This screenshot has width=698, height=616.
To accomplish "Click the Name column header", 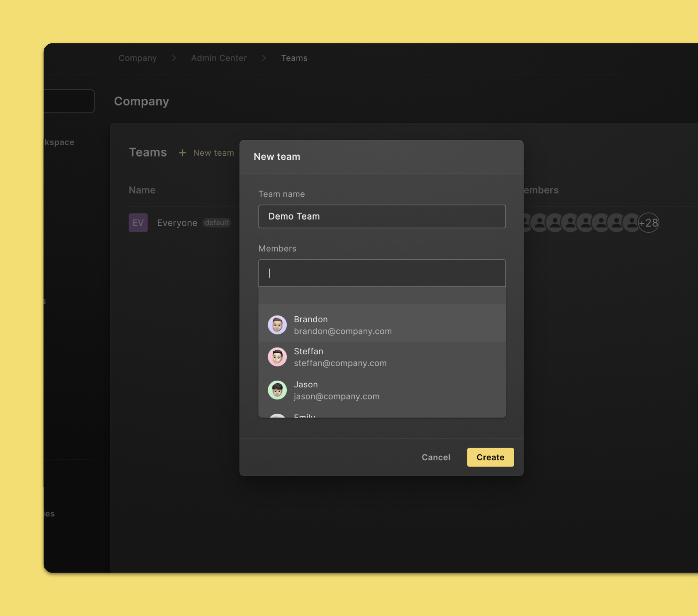I will [x=142, y=190].
